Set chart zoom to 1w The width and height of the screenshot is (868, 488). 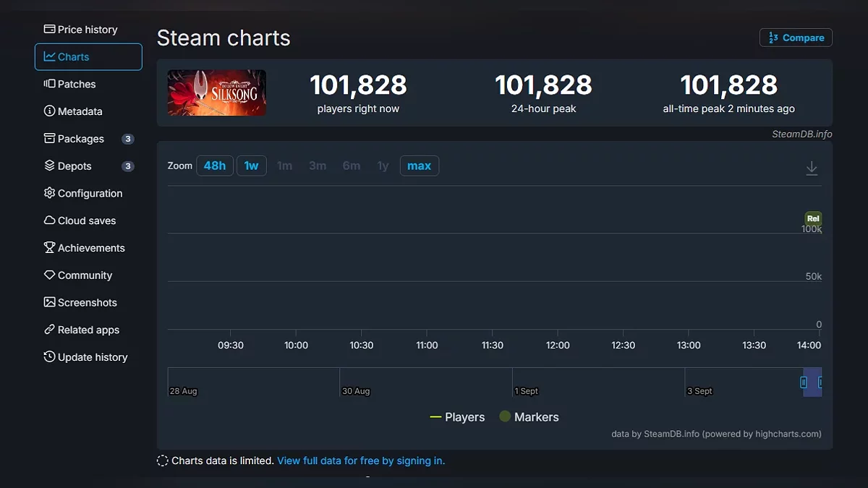pos(251,166)
